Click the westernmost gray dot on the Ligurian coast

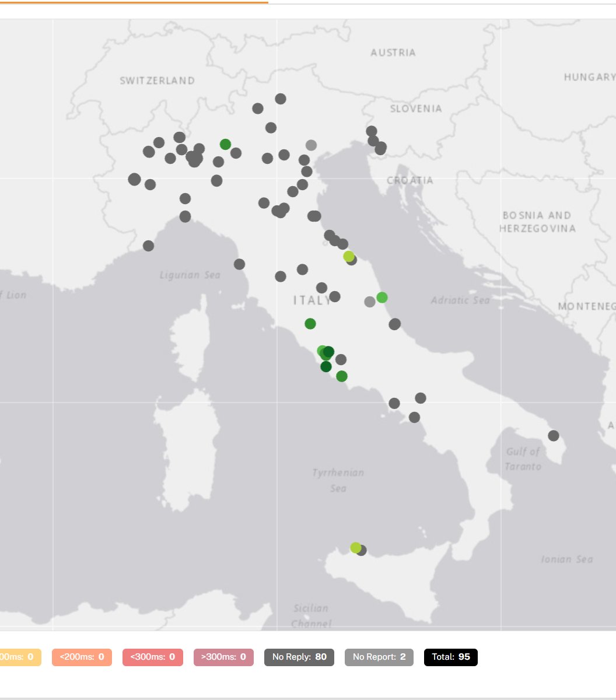pyautogui.click(x=148, y=246)
